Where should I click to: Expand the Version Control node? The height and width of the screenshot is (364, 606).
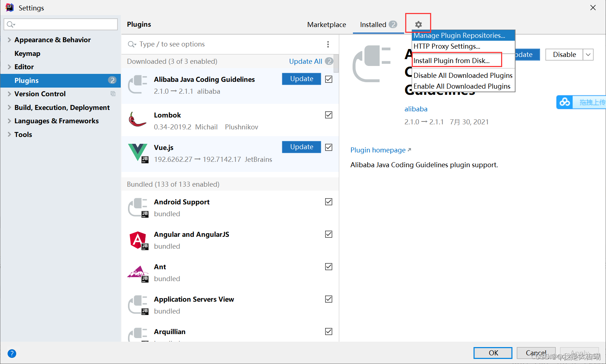pyautogui.click(x=9, y=94)
